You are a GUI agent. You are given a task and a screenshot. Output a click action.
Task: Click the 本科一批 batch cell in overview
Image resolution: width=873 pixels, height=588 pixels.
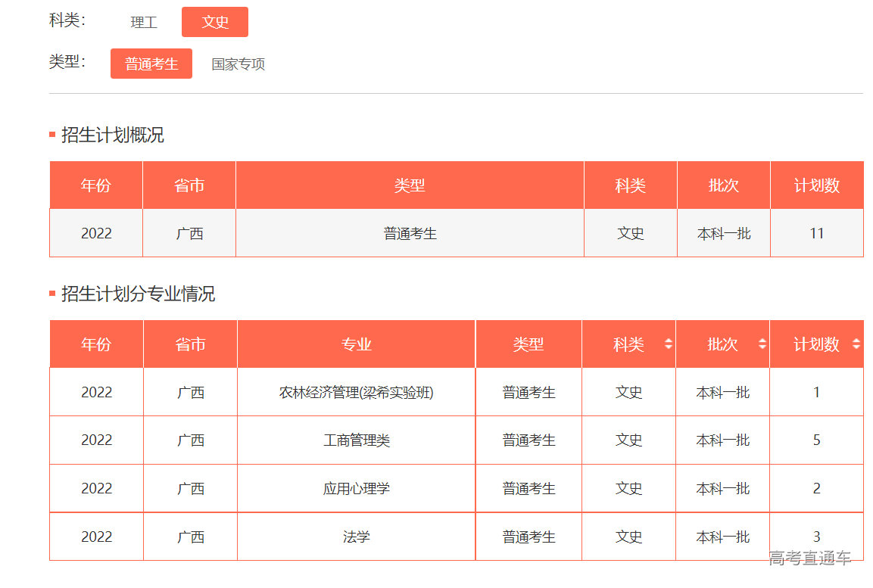[x=723, y=233]
